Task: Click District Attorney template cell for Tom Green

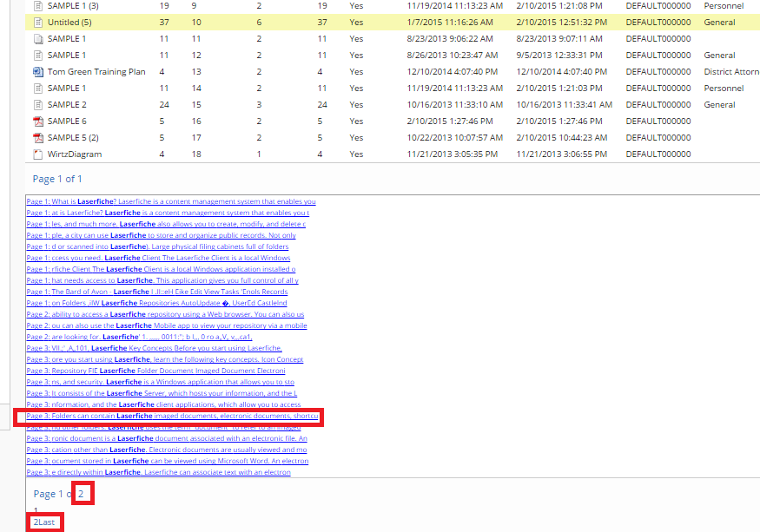Action: click(731, 72)
